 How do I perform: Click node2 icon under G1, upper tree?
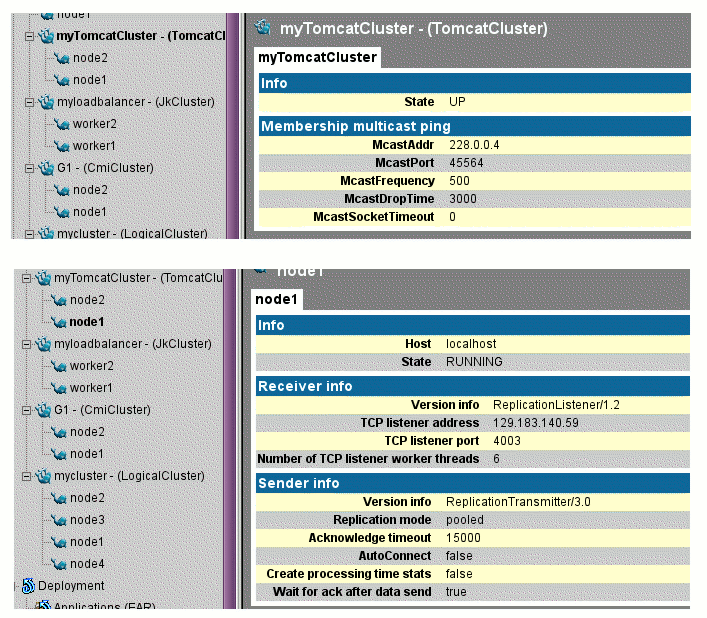click(62, 190)
